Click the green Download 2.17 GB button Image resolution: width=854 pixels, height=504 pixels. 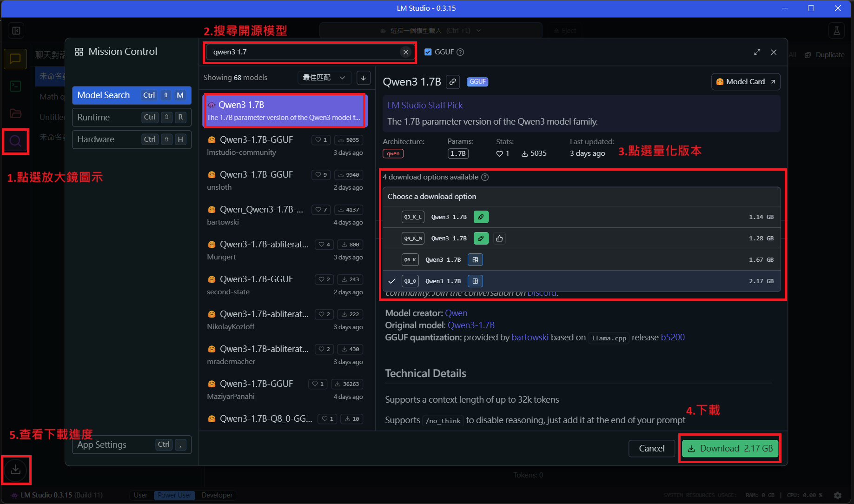(729, 448)
